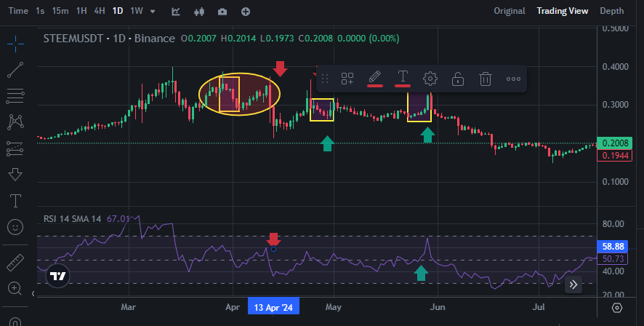Click the RSI value 67.01 text
This screenshot has width=644, height=326.
[x=118, y=219]
